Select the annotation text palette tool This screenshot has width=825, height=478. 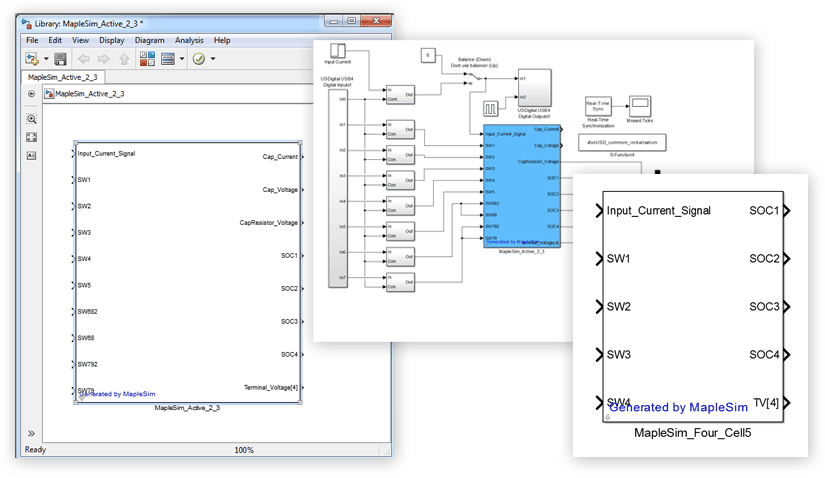coord(31,156)
